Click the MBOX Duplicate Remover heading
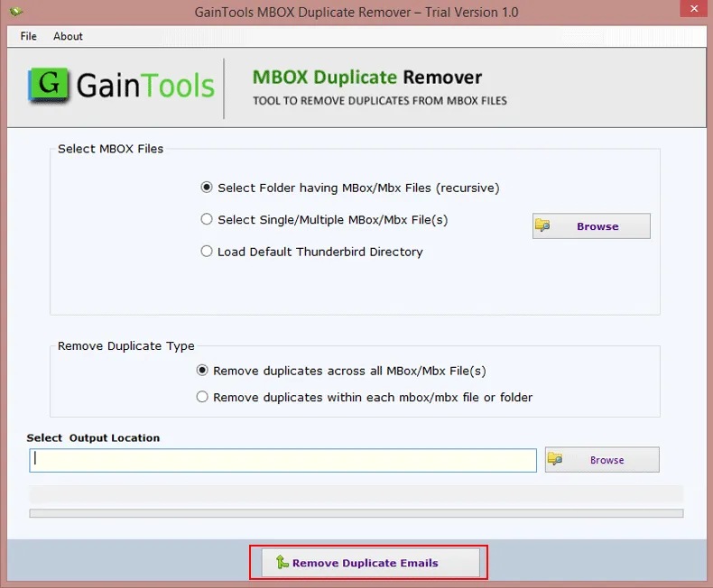The width and height of the screenshot is (713, 588). click(367, 78)
